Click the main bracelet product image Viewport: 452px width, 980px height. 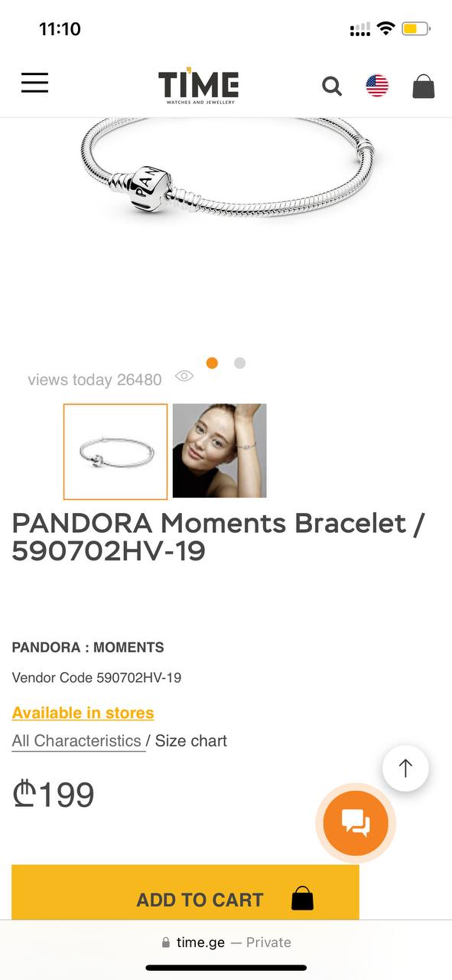coord(227,168)
